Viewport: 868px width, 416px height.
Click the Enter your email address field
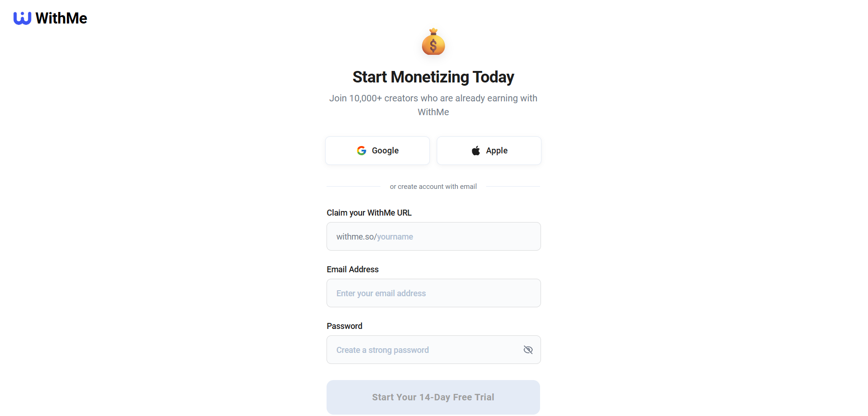pyautogui.click(x=433, y=293)
